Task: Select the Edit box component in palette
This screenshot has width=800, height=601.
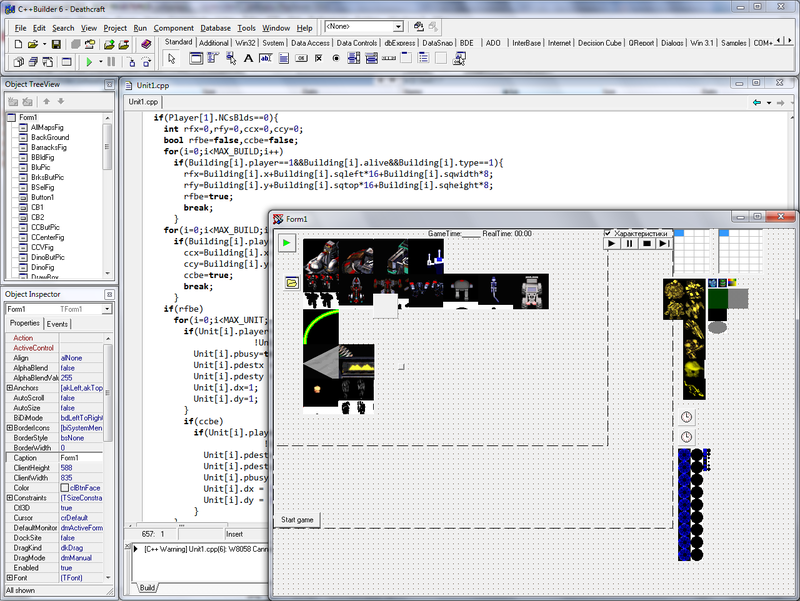Action: (266, 59)
